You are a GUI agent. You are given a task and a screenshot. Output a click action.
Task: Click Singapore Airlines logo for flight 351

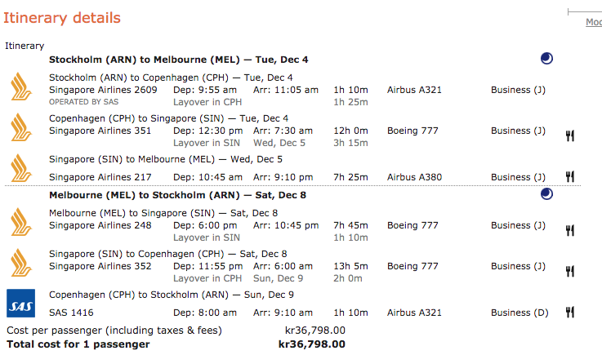[20, 127]
